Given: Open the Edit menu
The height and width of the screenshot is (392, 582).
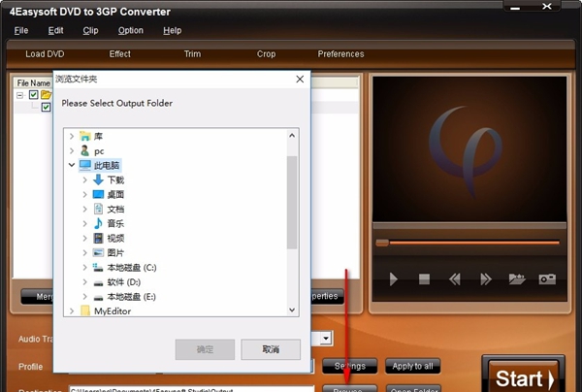Looking at the screenshot, I should (55, 30).
